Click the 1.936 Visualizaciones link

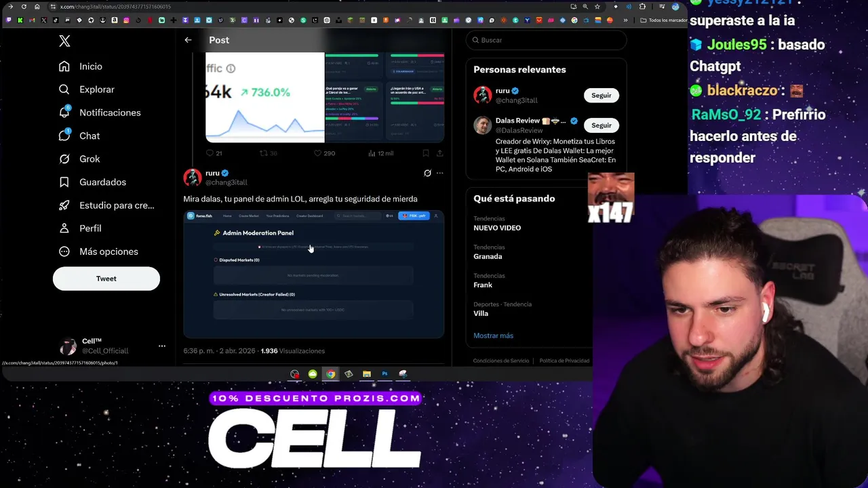click(x=293, y=351)
